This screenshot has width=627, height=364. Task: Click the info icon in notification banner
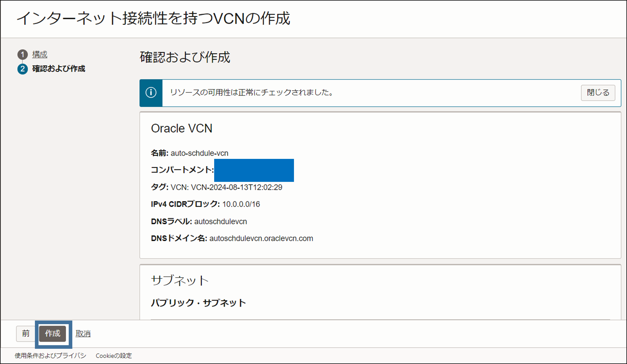[x=151, y=93]
